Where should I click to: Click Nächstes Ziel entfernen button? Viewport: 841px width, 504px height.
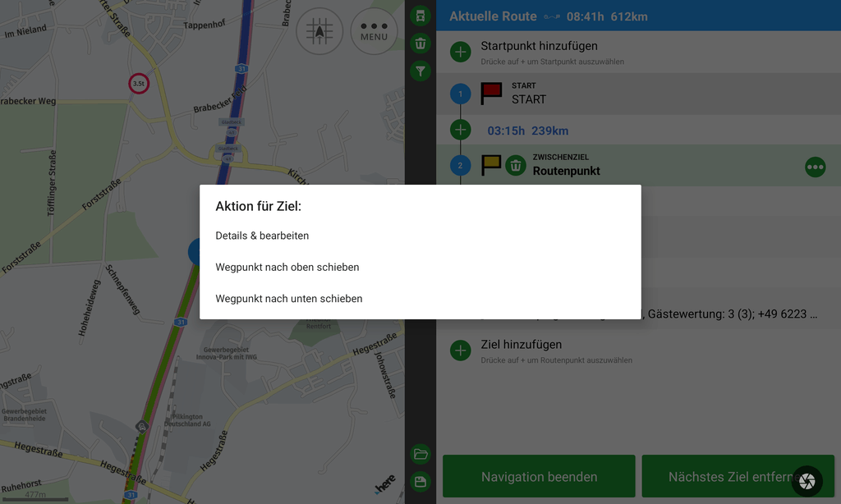738,476
